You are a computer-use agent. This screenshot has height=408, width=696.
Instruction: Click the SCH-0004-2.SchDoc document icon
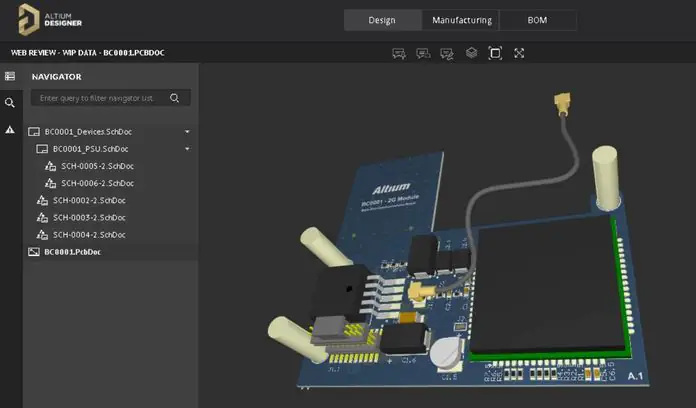coord(42,235)
